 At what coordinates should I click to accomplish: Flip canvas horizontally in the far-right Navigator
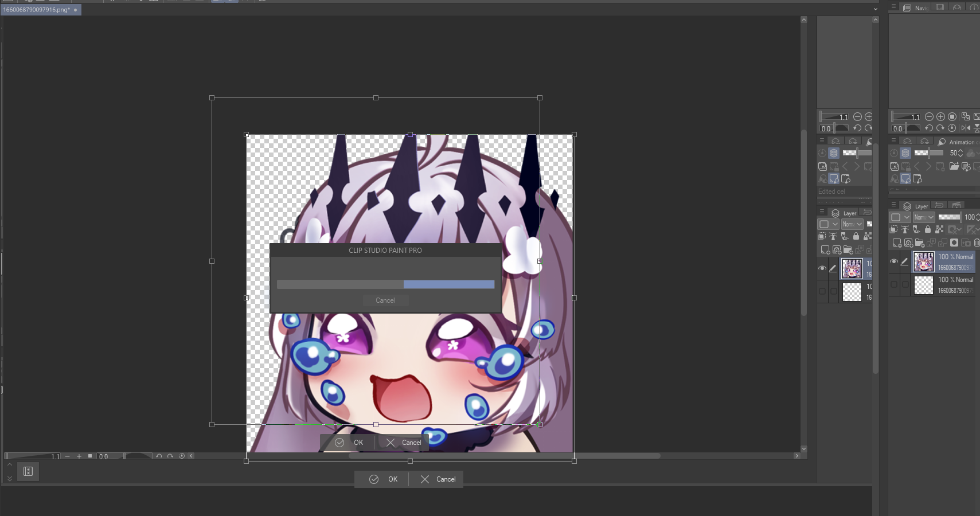tap(966, 128)
